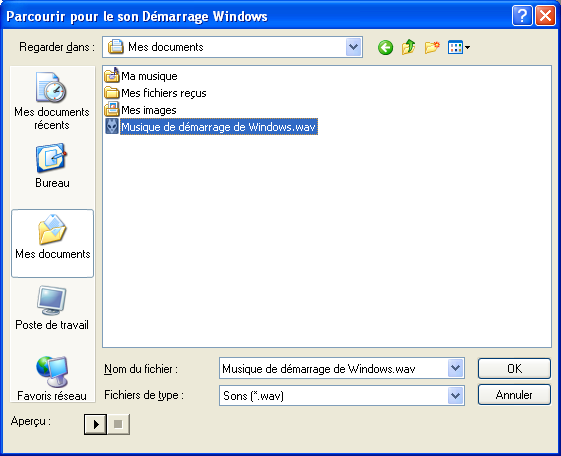Image resolution: width=561 pixels, height=456 pixels.
Task: Click the Annuler button
Action: 514,395
